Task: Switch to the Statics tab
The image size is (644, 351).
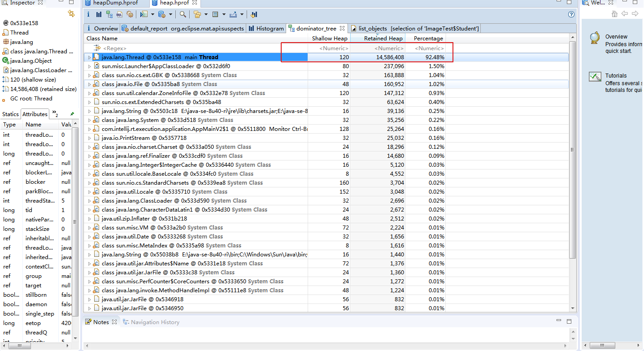Action: [10, 114]
